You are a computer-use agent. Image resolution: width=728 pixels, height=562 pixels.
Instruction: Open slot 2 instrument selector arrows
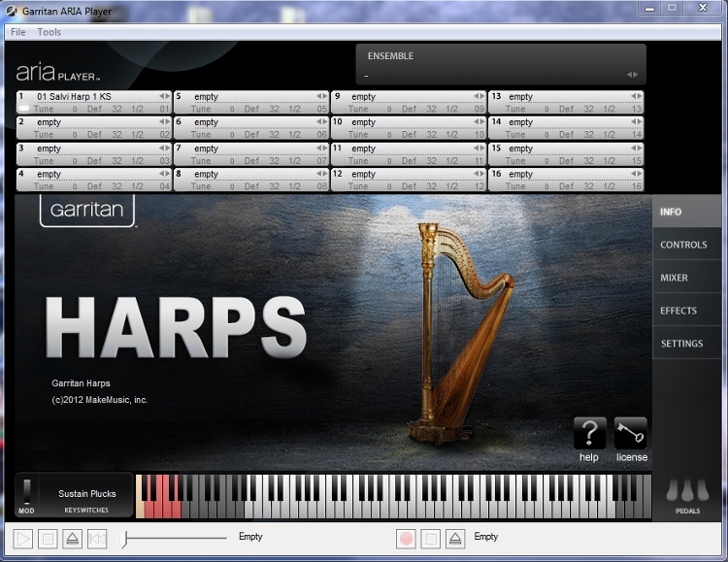[165, 121]
